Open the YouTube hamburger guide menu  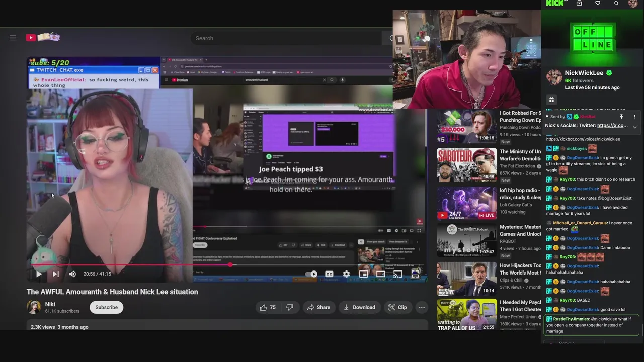click(x=13, y=38)
